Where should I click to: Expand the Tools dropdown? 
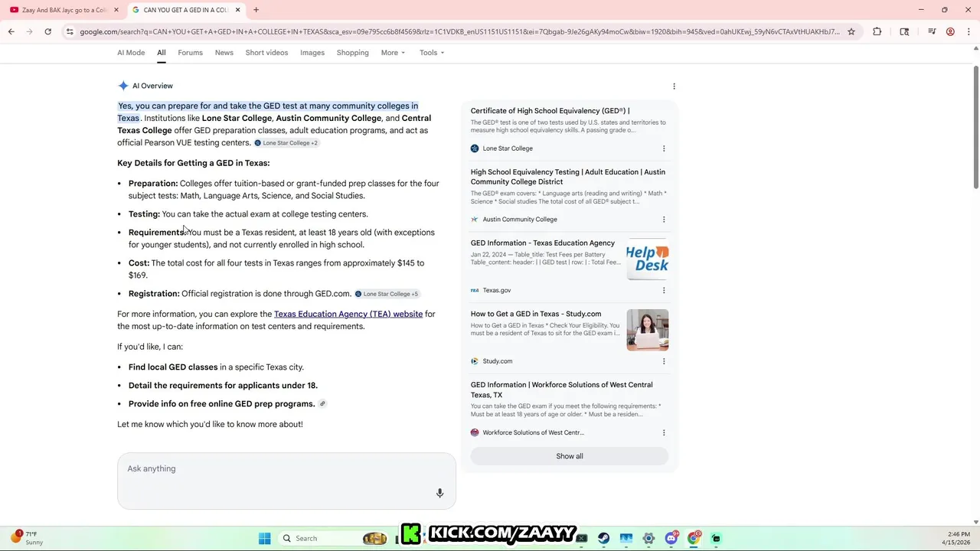(x=432, y=53)
